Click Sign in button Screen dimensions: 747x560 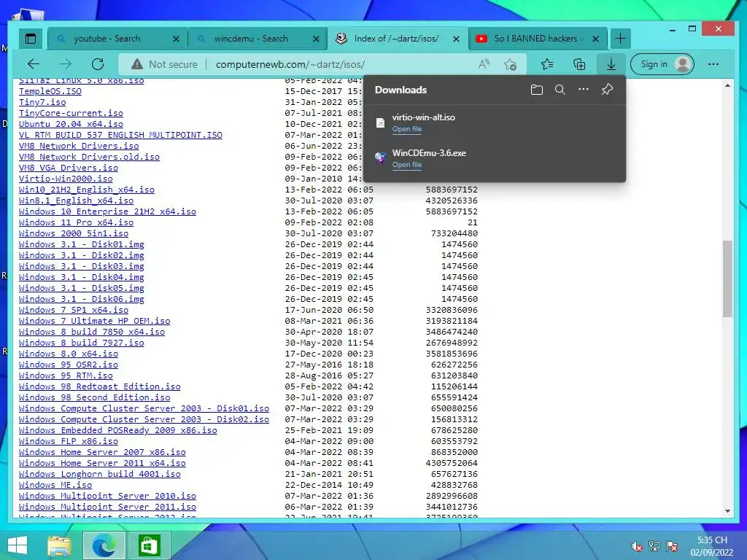tap(662, 64)
